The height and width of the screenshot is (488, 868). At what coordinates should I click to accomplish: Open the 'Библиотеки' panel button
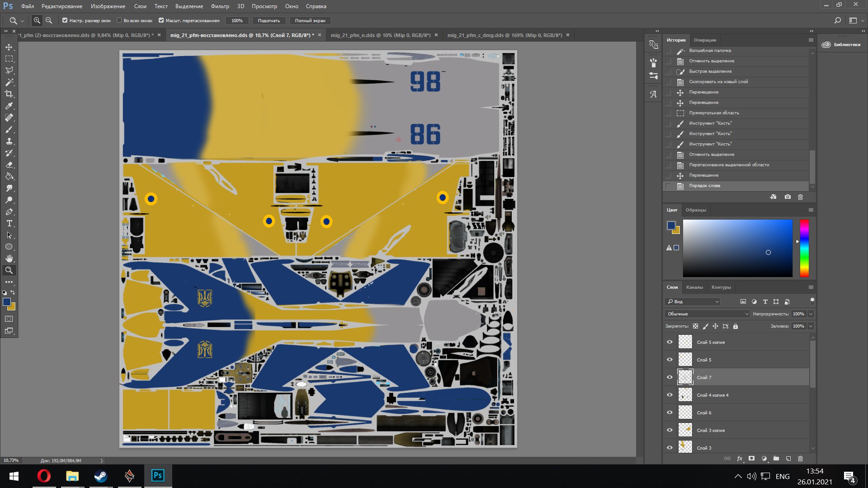841,44
